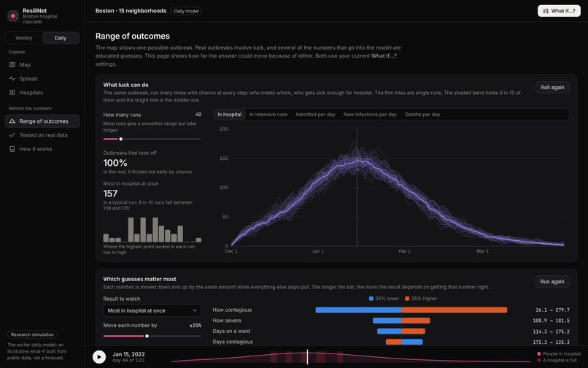Click the '114.3 → 175.2' value
Screen dimensions: 588x368
tap(551, 331)
